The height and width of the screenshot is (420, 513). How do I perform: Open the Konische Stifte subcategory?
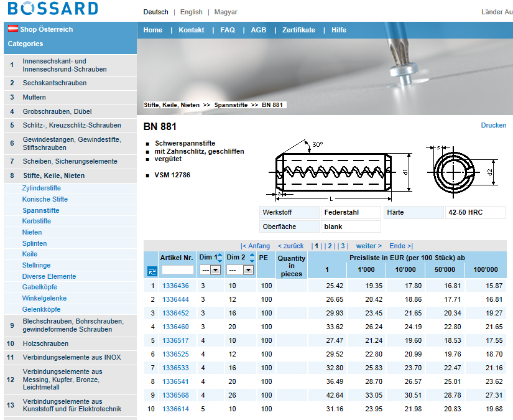45,199
